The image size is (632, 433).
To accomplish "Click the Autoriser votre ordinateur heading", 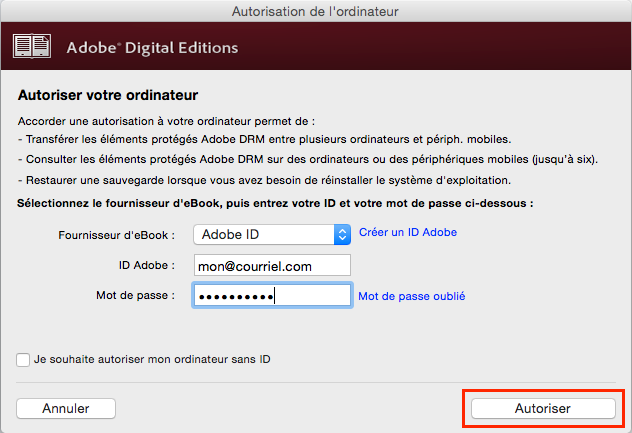I will tap(108, 95).
